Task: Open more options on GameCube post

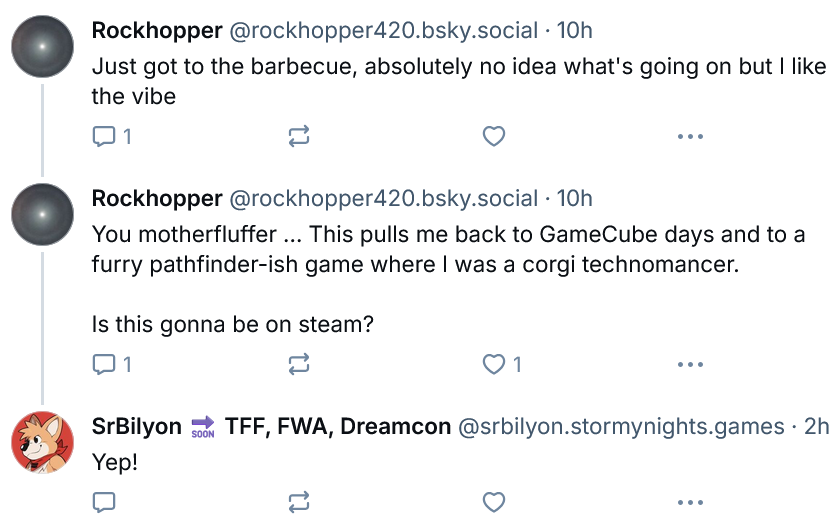Action: (x=690, y=364)
